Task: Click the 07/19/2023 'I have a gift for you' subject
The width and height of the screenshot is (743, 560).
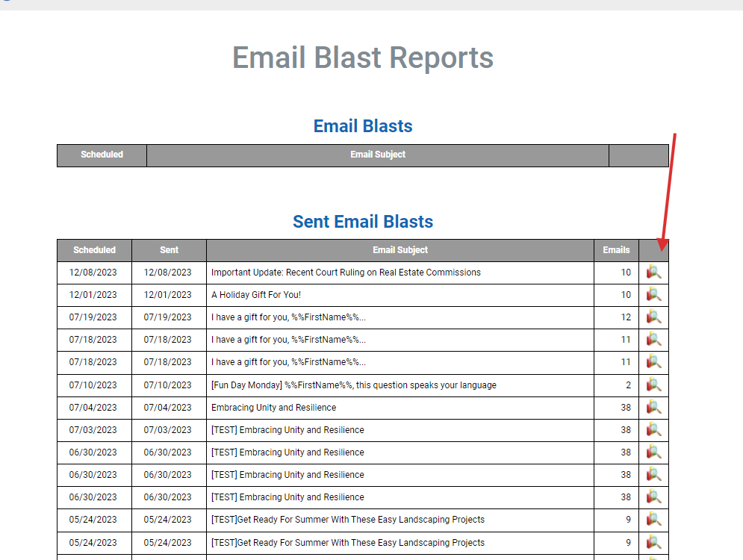Action: pos(288,317)
